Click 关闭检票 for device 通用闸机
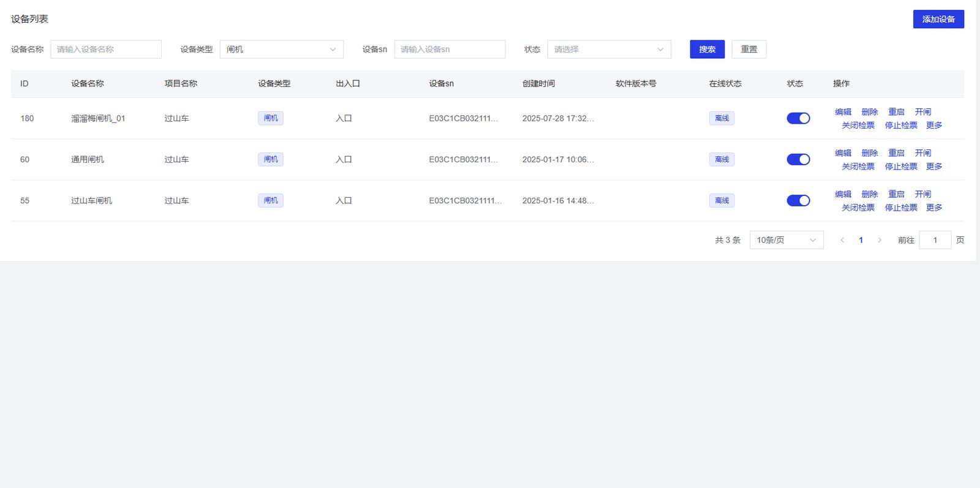 click(x=858, y=166)
